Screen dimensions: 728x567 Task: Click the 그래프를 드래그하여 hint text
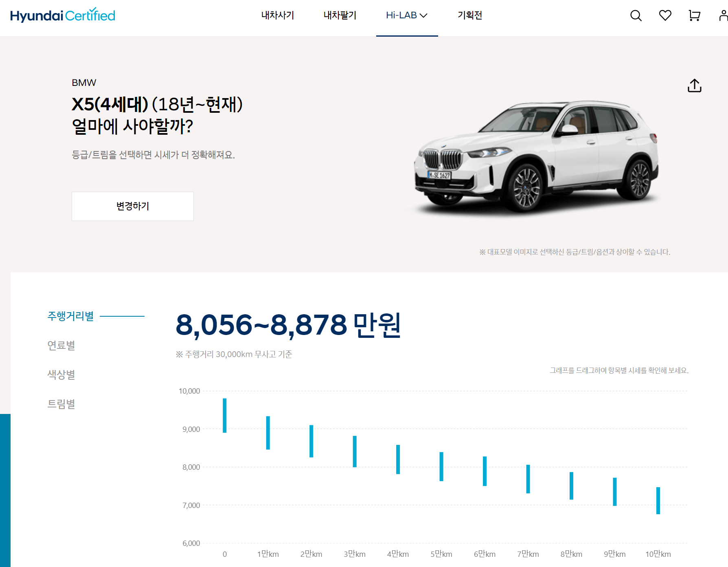tap(619, 370)
